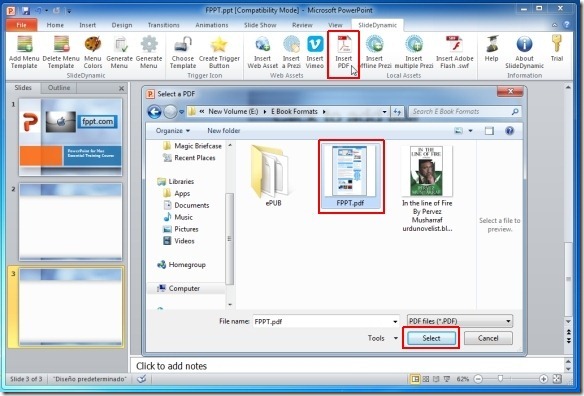Switch to Slide Sorter view in status bar

point(426,379)
